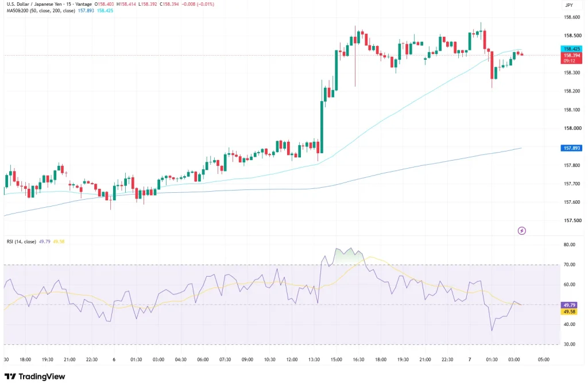Click the 157.893 blue MA price label
The image size is (588, 388).
571,148
